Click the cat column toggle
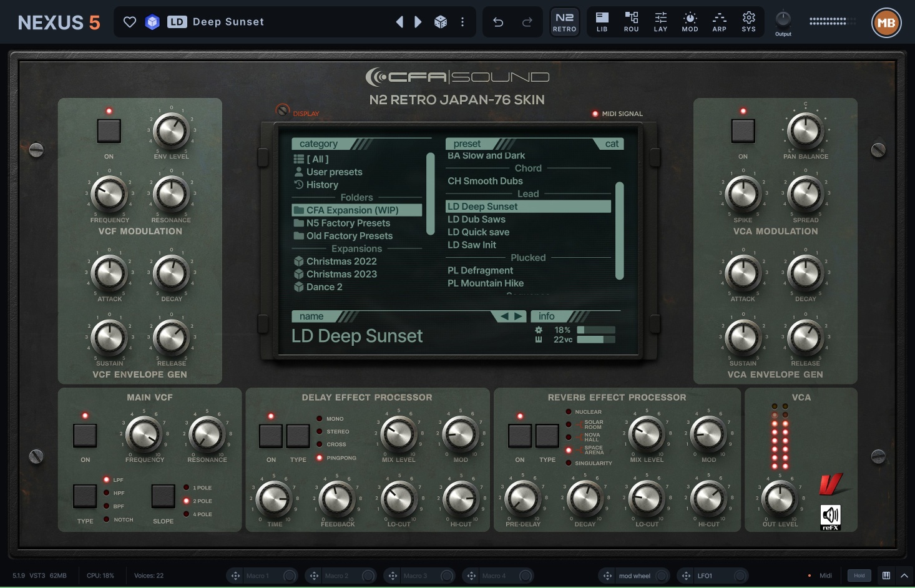Image resolution: width=915 pixels, height=588 pixels. click(x=611, y=144)
